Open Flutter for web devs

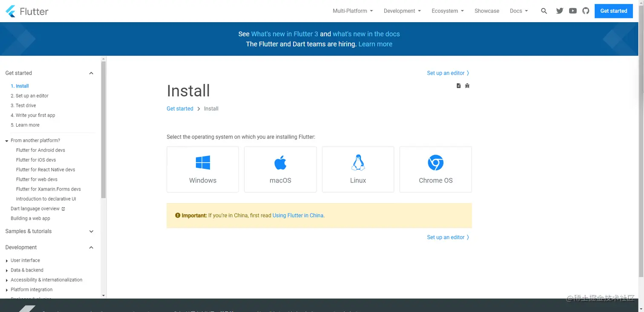[37, 180]
